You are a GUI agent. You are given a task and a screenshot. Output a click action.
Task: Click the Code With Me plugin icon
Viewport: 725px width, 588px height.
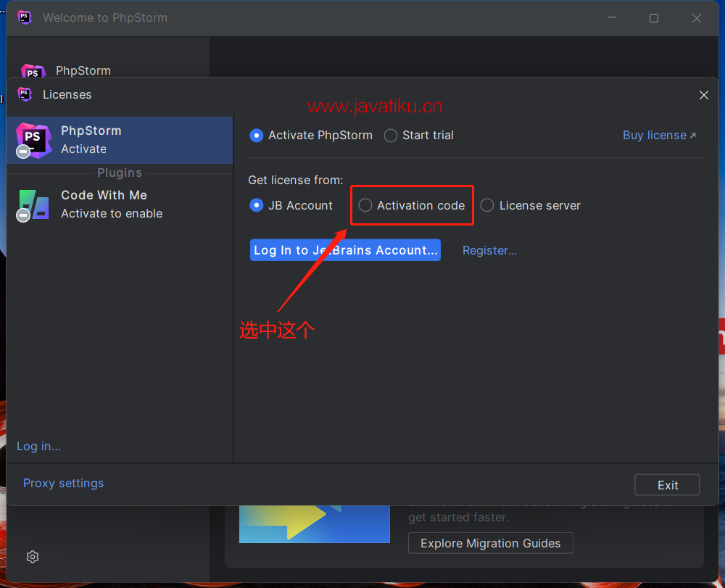[x=33, y=204]
